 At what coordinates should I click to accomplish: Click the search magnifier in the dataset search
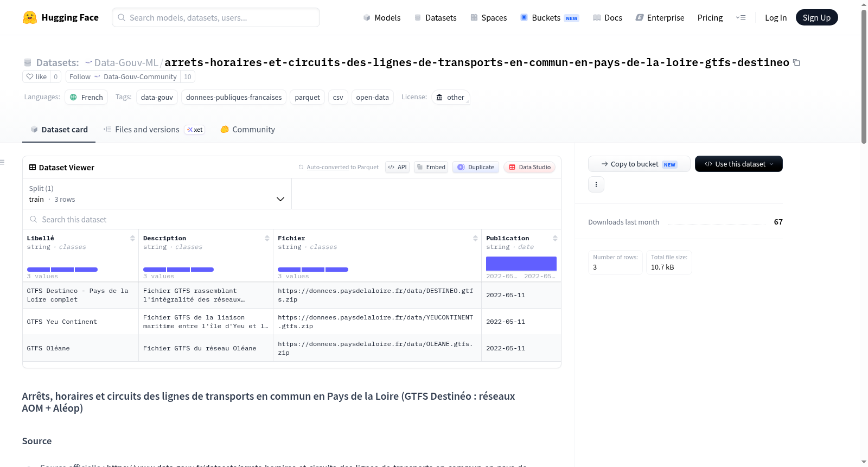pos(34,219)
